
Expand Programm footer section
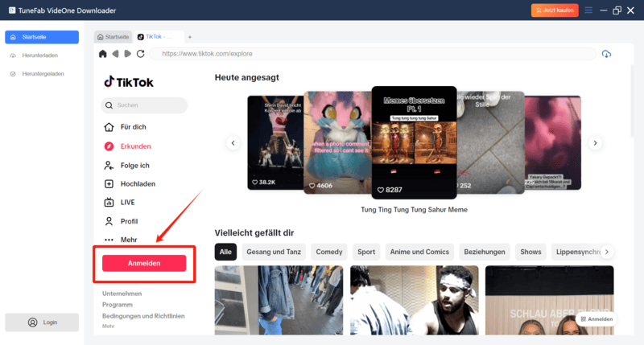[118, 305]
